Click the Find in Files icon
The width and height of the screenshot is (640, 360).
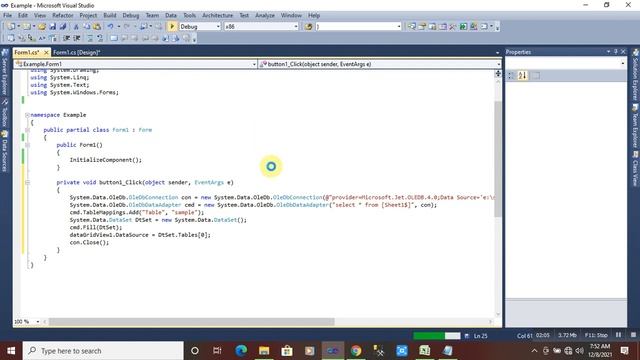309,27
